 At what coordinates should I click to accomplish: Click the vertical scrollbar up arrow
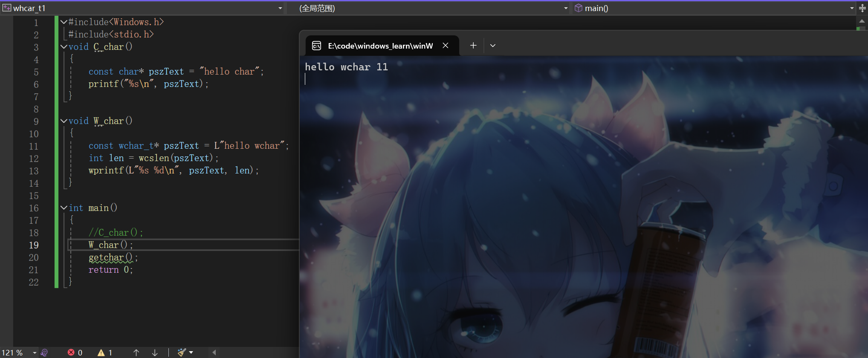tap(862, 21)
